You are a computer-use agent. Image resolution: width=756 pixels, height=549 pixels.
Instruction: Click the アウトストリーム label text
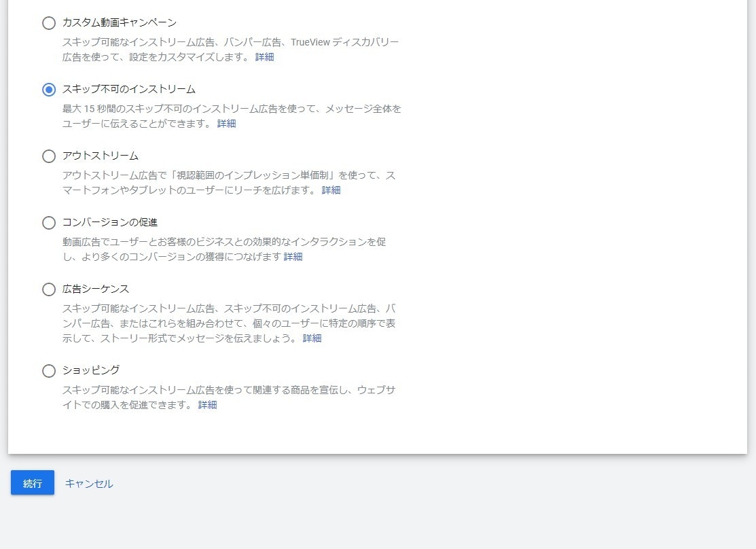pos(101,156)
